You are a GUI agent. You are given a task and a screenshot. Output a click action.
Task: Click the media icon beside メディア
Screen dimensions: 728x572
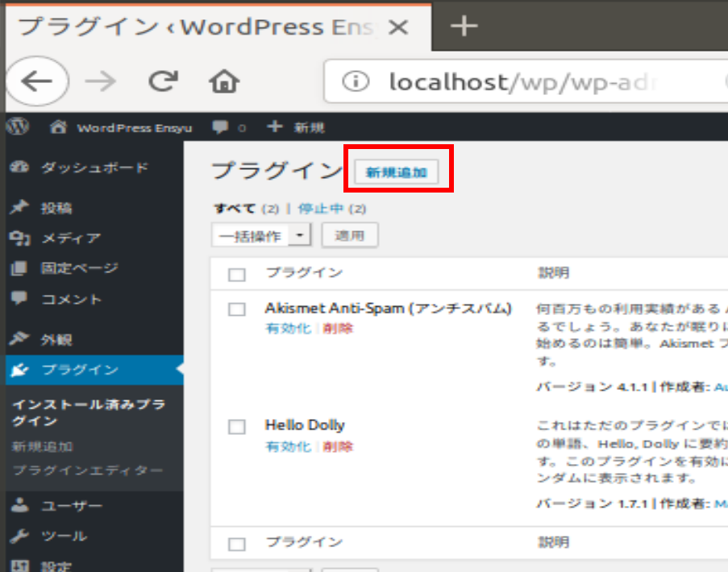pos(19,238)
